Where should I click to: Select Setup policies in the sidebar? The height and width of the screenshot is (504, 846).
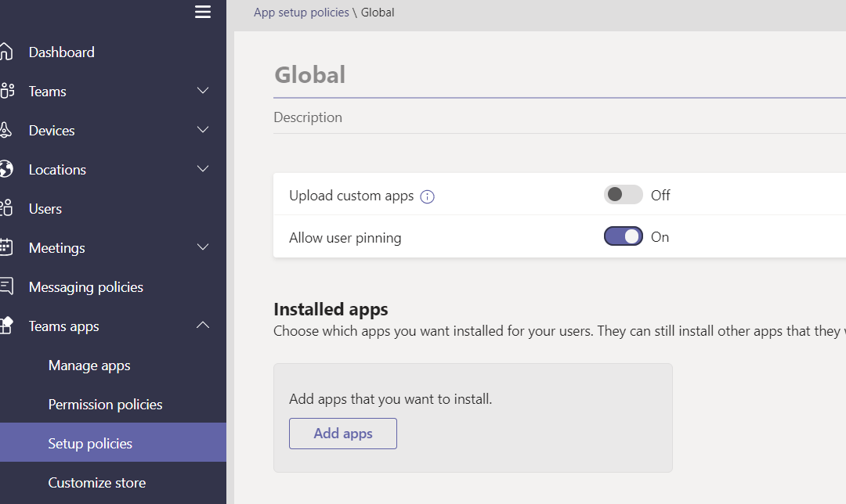(x=113, y=442)
